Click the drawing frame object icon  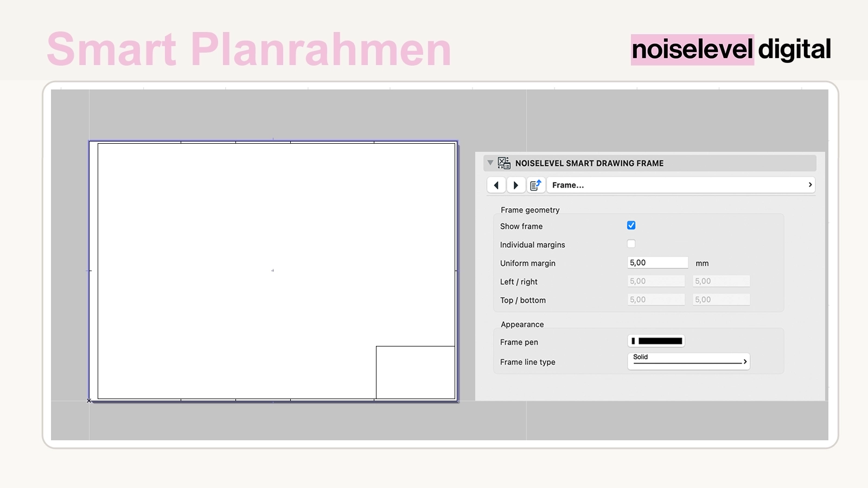(x=504, y=163)
